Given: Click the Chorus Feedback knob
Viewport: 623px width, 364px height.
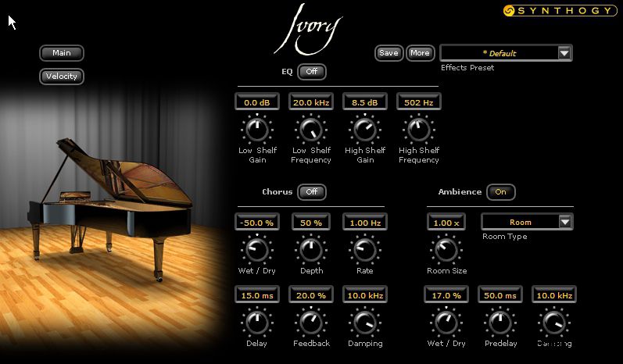Looking at the screenshot, I should pos(311,323).
